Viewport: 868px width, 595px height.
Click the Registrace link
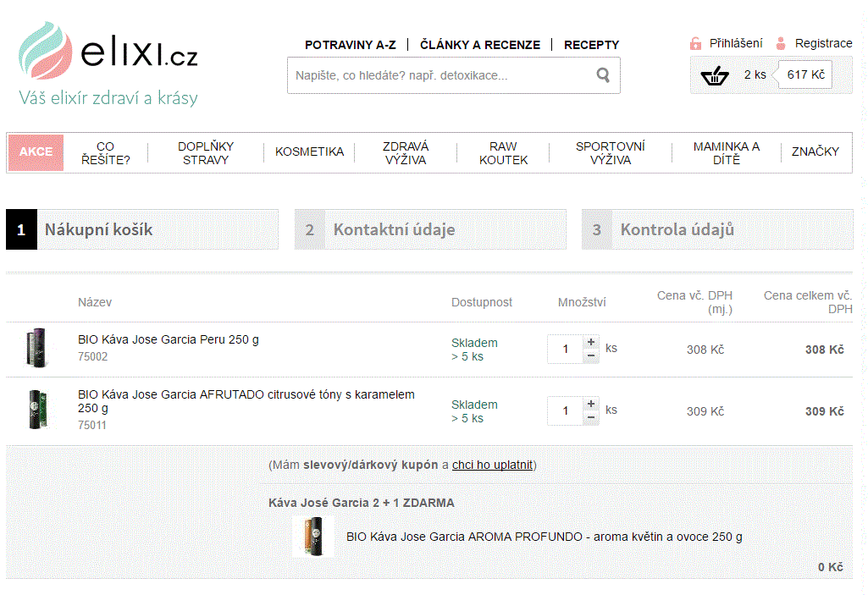point(823,43)
